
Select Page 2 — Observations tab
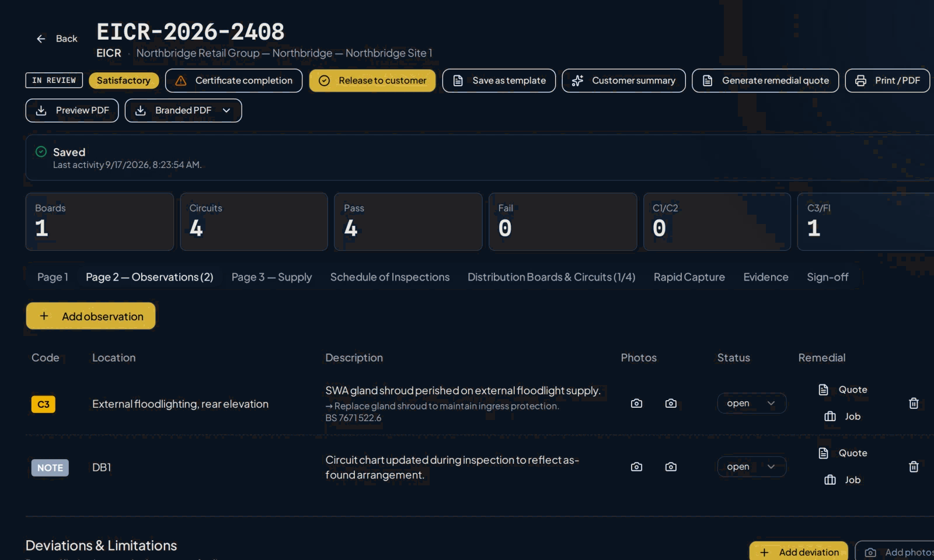click(x=149, y=277)
